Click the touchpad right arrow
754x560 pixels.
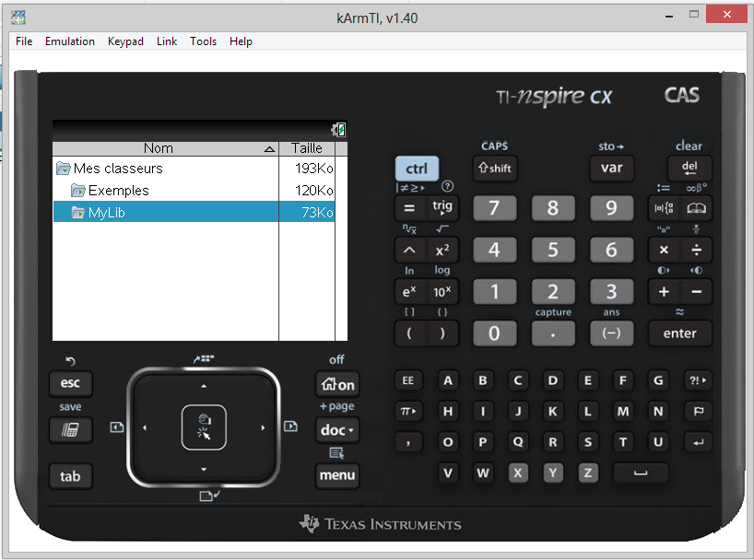point(263,427)
